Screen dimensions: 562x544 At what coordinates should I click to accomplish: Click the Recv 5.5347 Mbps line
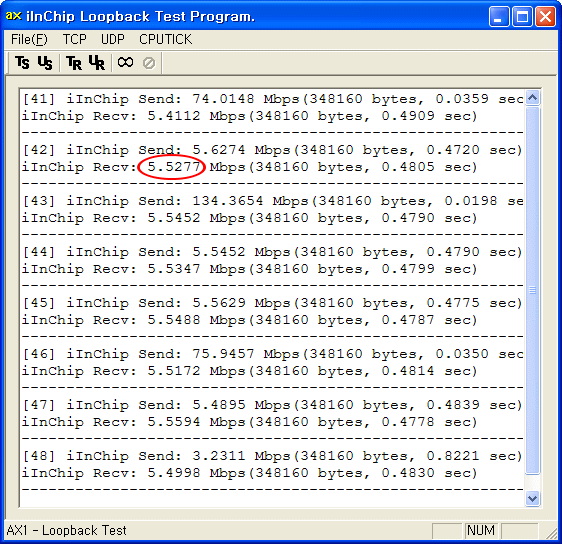click(x=249, y=269)
